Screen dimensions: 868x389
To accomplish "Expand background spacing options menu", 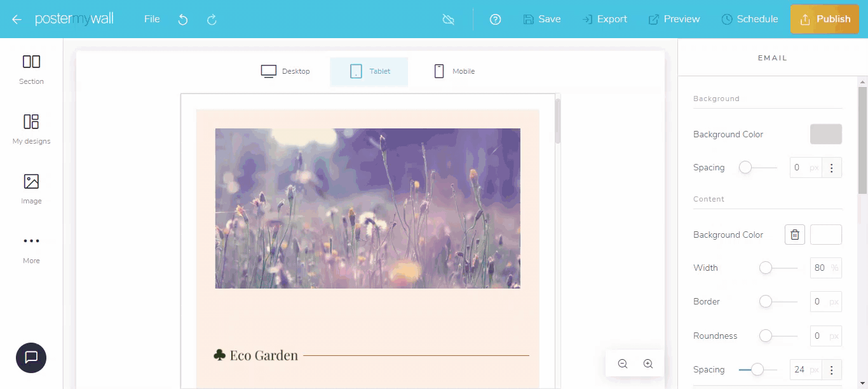I will point(832,168).
